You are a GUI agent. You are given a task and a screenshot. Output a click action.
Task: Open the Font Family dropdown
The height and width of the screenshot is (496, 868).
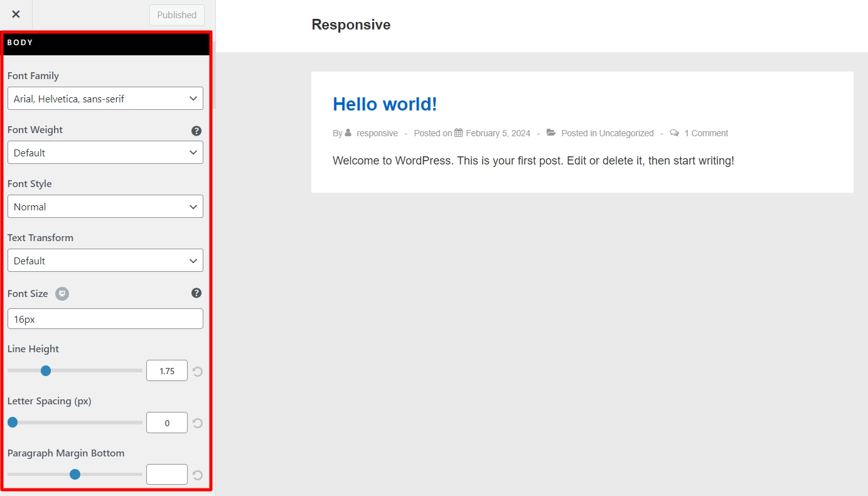point(105,99)
